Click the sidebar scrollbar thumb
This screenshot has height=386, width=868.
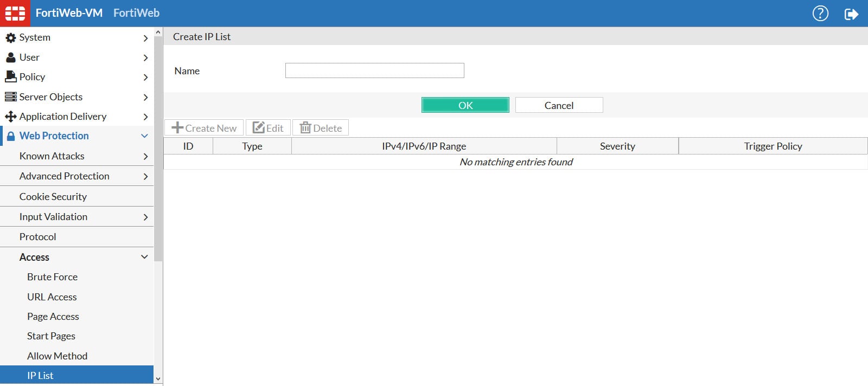click(158, 149)
